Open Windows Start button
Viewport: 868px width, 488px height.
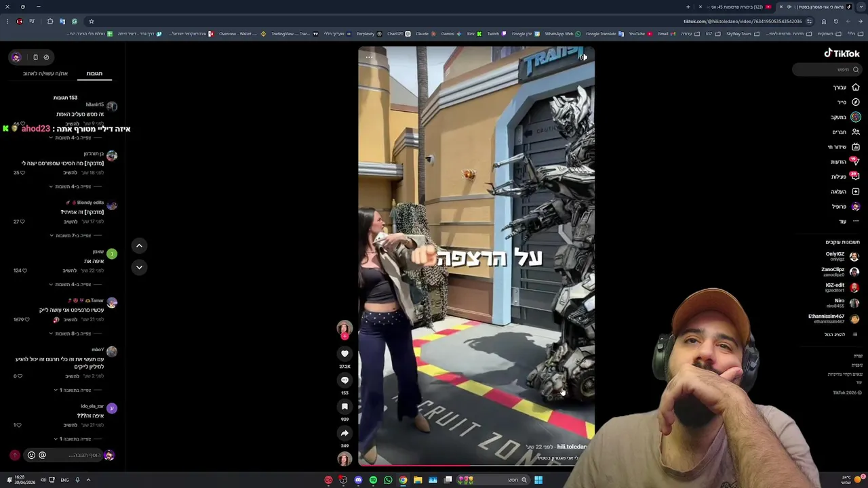click(538, 480)
